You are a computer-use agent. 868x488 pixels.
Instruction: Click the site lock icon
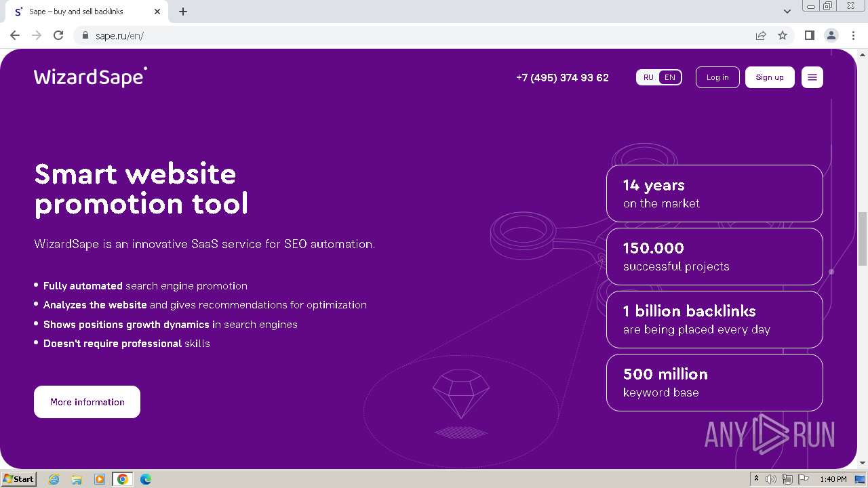pos(85,35)
